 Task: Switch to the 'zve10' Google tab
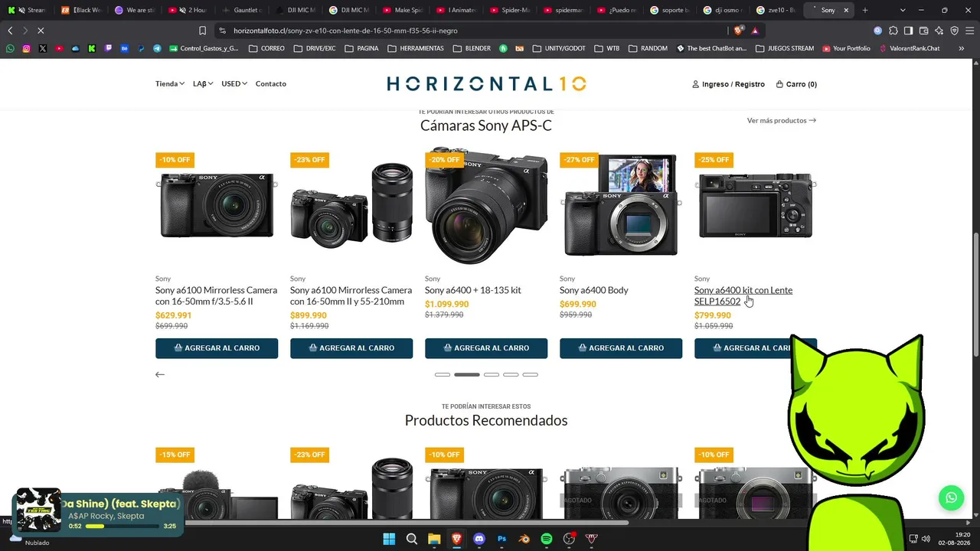(777, 10)
